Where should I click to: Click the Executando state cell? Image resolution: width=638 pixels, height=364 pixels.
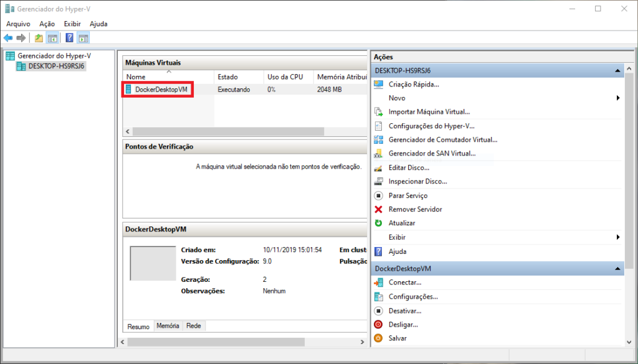pos(234,90)
